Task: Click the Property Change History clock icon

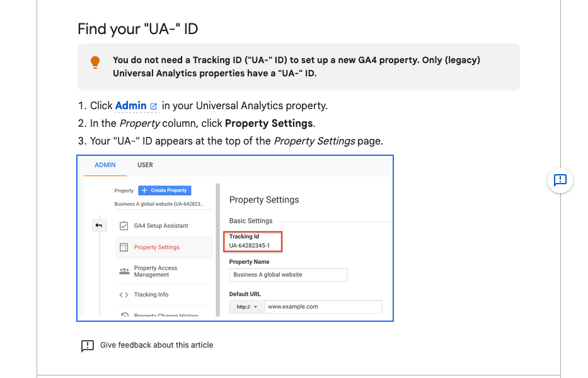Action: tap(124, 315)
